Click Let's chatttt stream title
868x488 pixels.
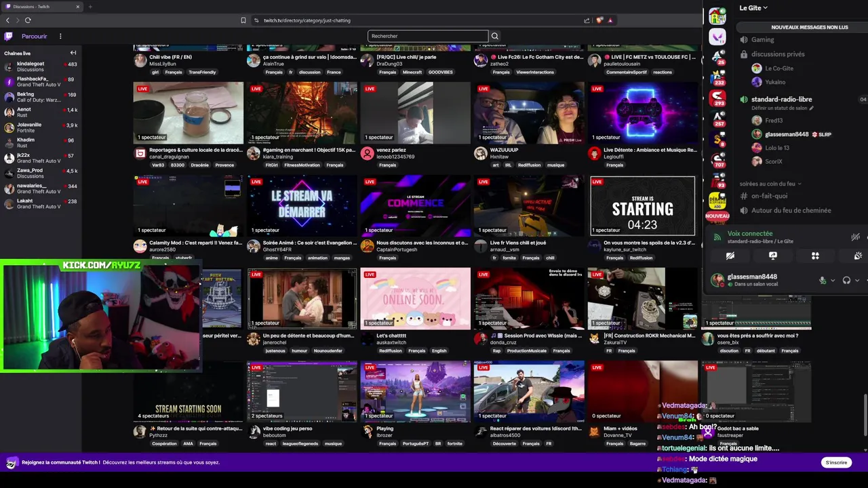(x=391, y=335)
